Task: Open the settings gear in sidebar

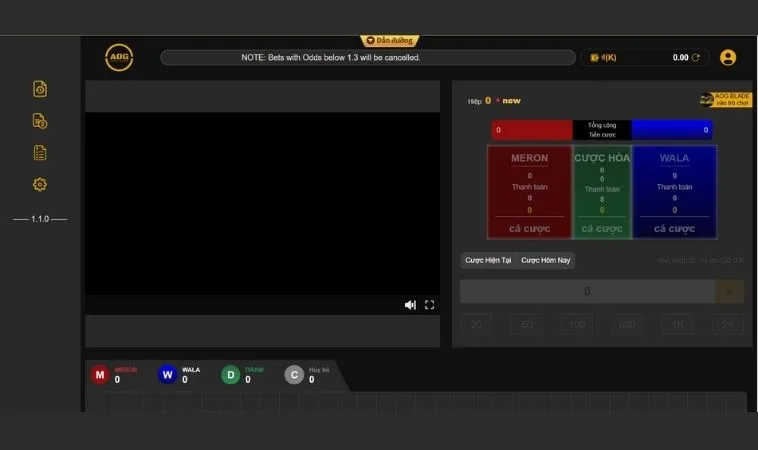Action: (x=40, y=184)
